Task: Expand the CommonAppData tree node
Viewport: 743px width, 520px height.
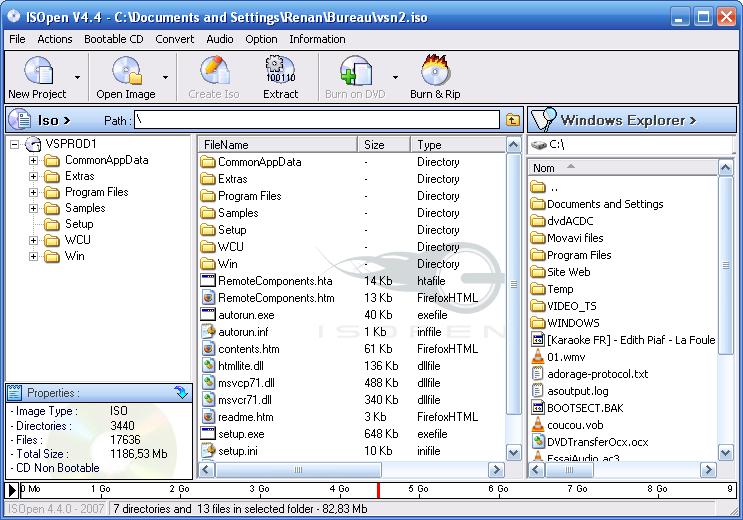Action: (33, 160)
